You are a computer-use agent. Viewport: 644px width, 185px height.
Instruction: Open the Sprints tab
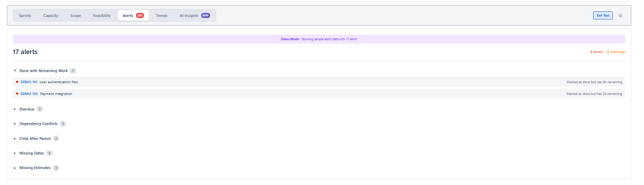(25, 16)
